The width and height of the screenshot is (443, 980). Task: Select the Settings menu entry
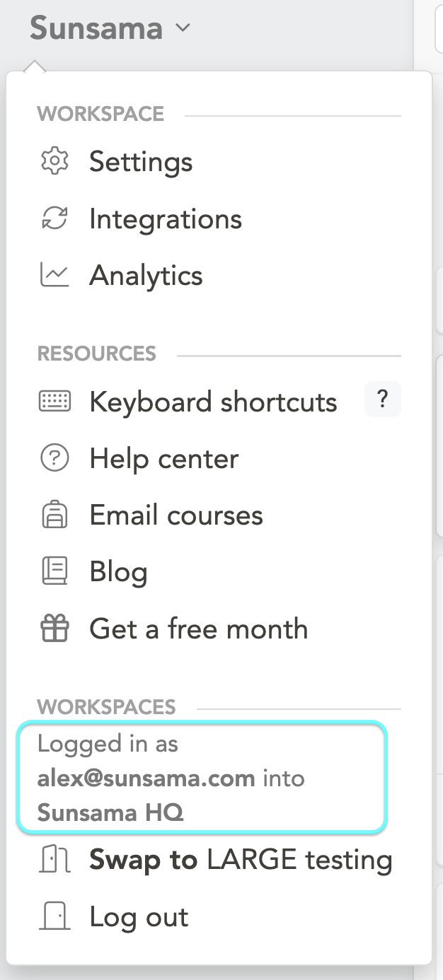coord(140,161)
